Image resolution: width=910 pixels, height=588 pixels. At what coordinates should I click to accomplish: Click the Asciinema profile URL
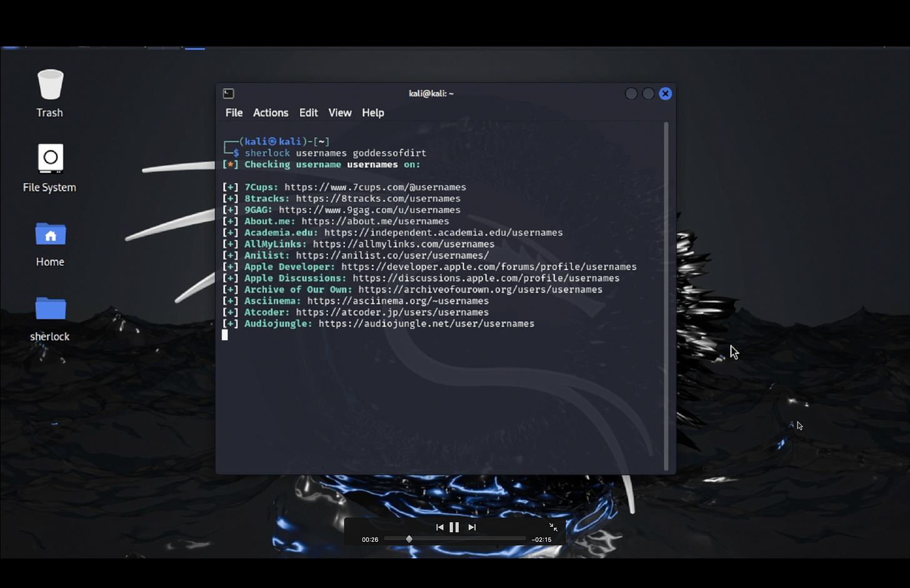pyautogui.click(x=398, y=301)
